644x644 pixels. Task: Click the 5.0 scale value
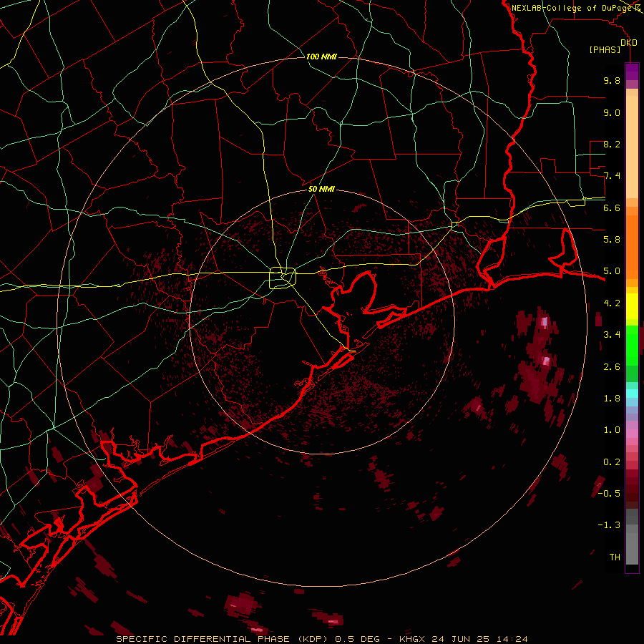(x=612, y=271)
